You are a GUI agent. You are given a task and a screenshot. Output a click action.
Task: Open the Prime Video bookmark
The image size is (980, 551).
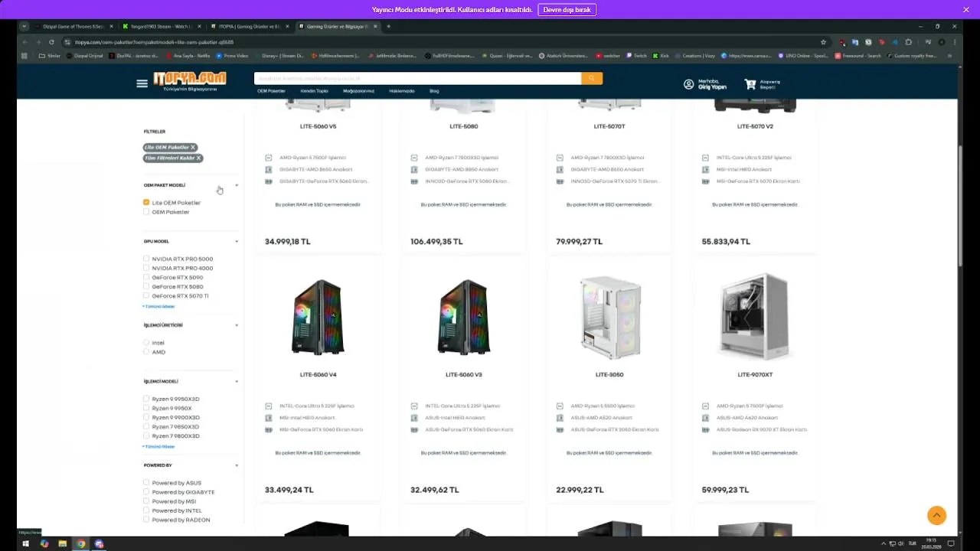[234, 56]
